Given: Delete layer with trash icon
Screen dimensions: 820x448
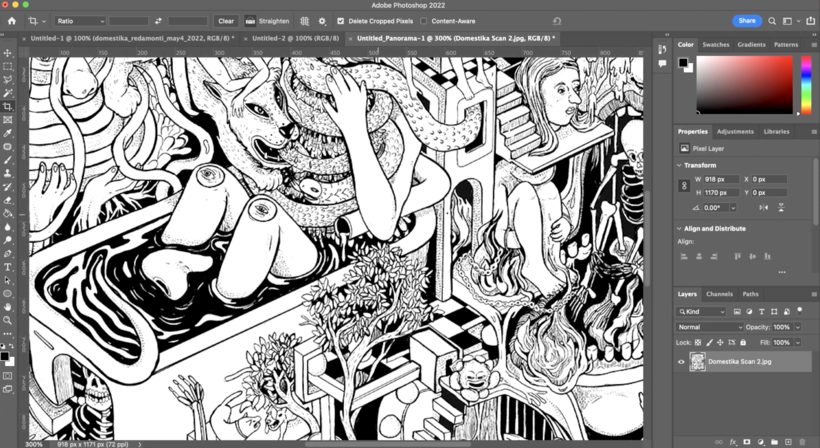Looking at the screenshot, I should click(x=802, y=442).
